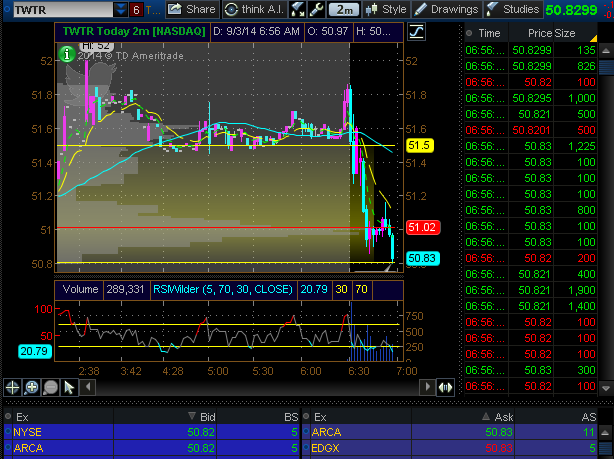Click the level II ask scrollbar up arrow
The image size is (614, 459).
tap(605, 432)
